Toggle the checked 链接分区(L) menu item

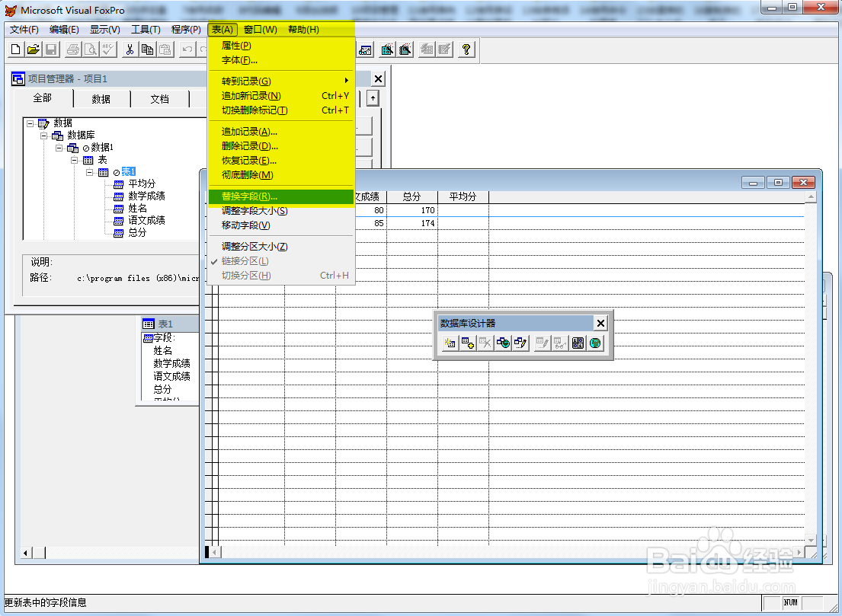click(x=281, y=261)
